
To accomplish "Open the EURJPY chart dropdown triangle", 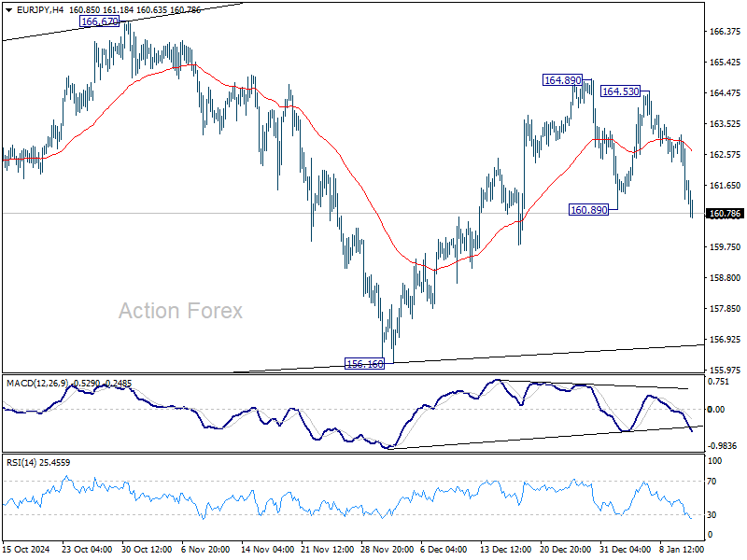I will coord(8,10).
